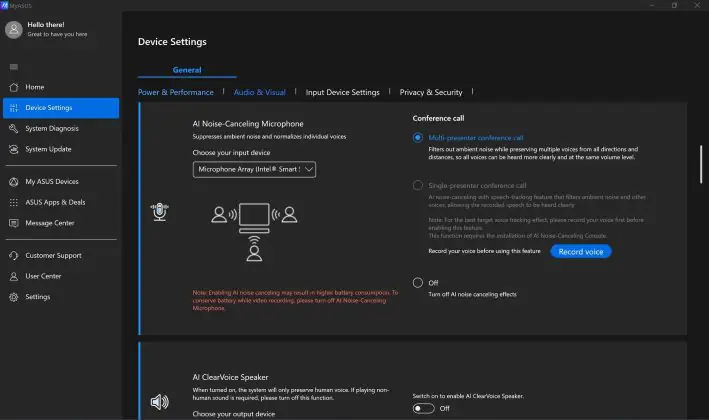
Task: Click the Record voice button
Action: click(x=581, y=252)
